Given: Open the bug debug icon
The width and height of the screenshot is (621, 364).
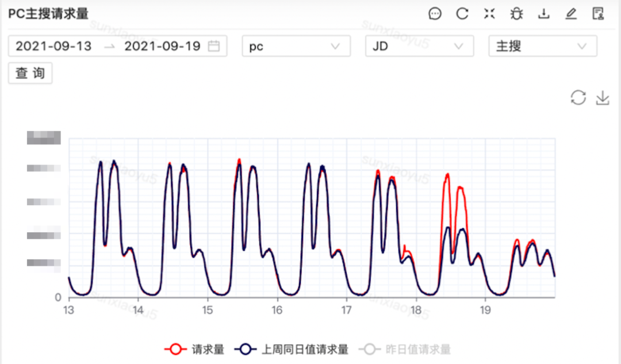Looking at the screenshot, I should click(516, 14).
